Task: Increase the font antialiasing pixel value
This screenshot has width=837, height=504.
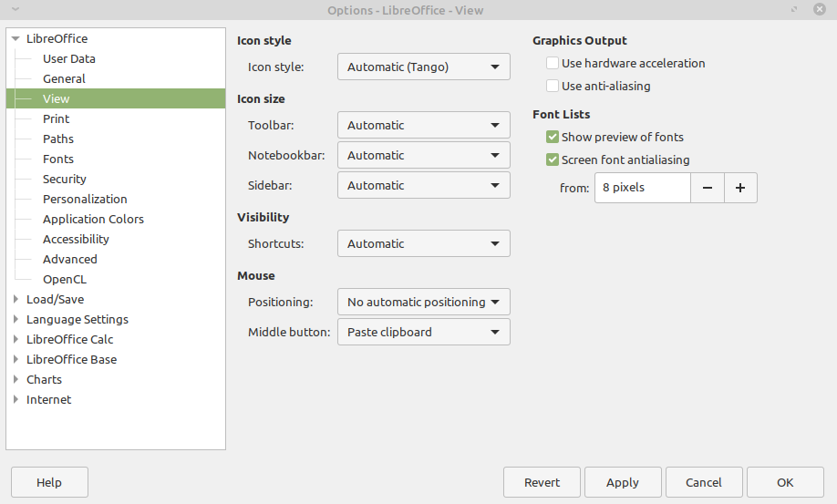Action: 740,188
